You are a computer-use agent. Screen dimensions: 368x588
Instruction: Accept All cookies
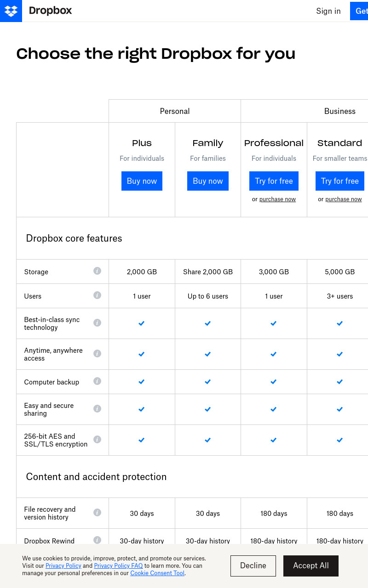coord(311,566)
